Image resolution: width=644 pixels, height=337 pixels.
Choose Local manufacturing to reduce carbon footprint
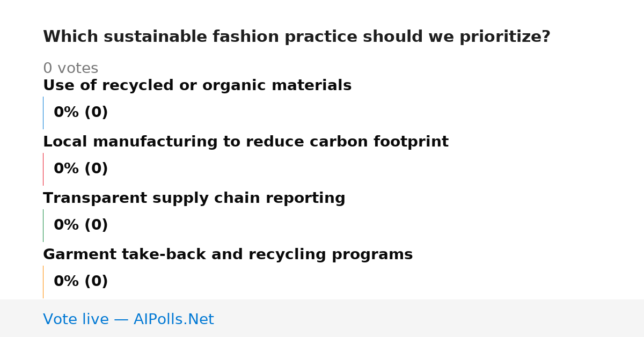(x=246, y=142)
